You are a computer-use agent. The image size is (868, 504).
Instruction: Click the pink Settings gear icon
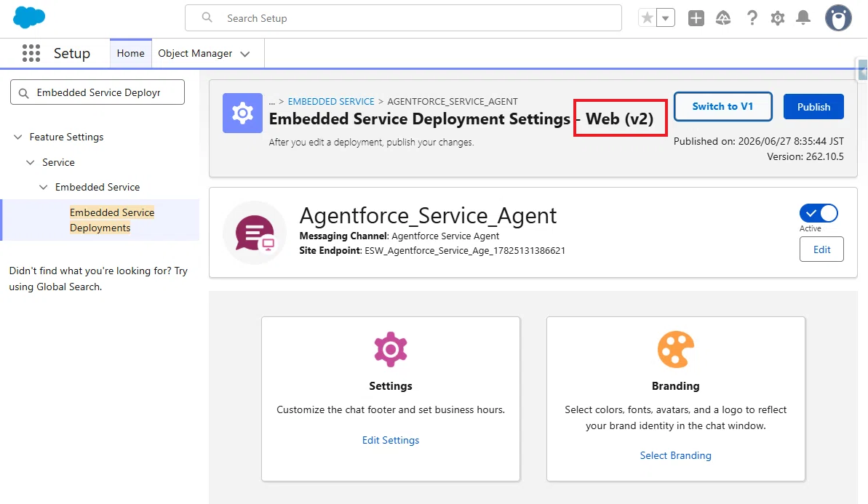point(390,349)
